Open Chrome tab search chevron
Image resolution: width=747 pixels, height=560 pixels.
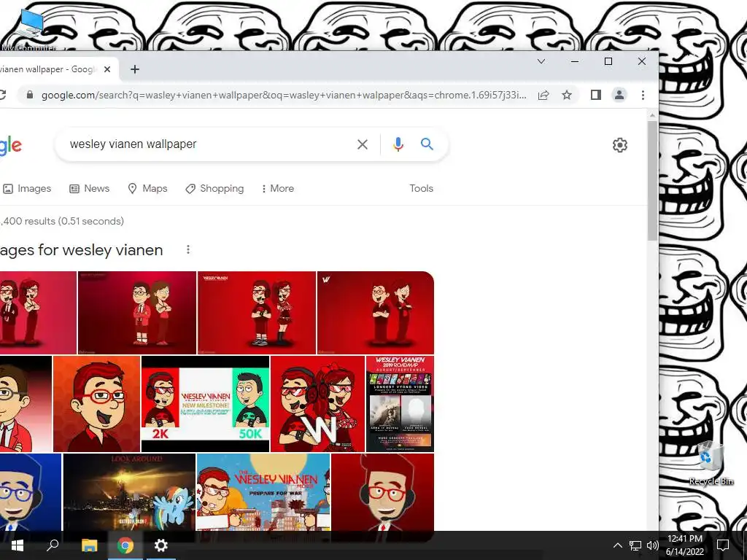[x=541, y=61]
